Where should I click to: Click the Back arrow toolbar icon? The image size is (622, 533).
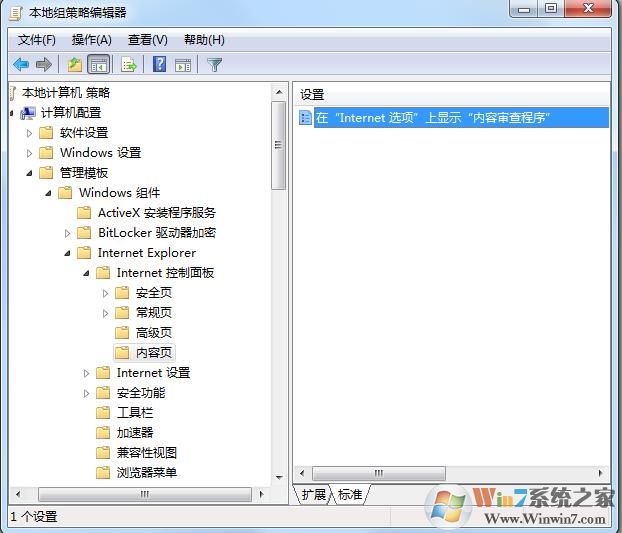pyautogui.click(x=21, y=64)
